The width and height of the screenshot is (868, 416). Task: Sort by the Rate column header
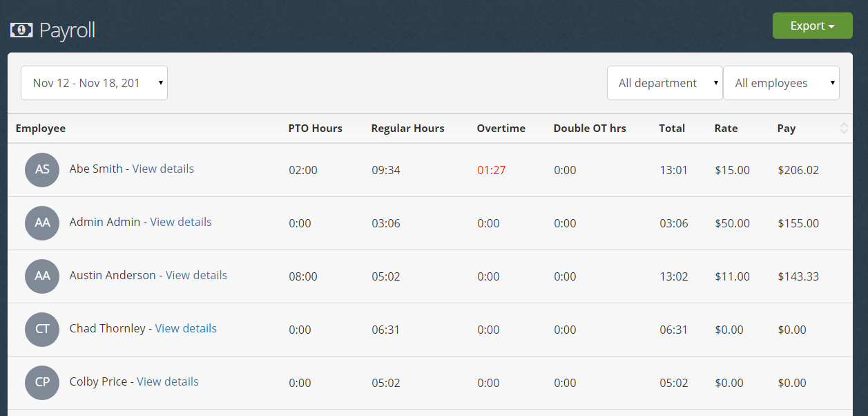click(726, 129)
